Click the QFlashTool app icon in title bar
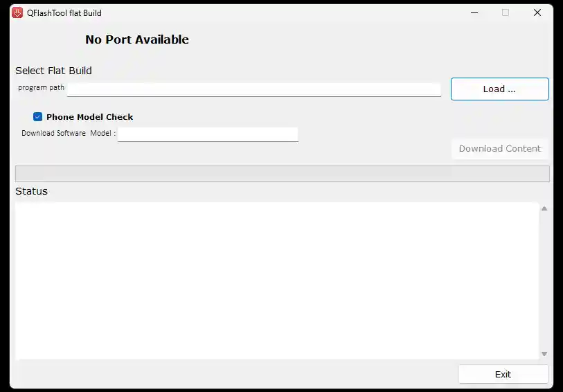 coord(17,12)
